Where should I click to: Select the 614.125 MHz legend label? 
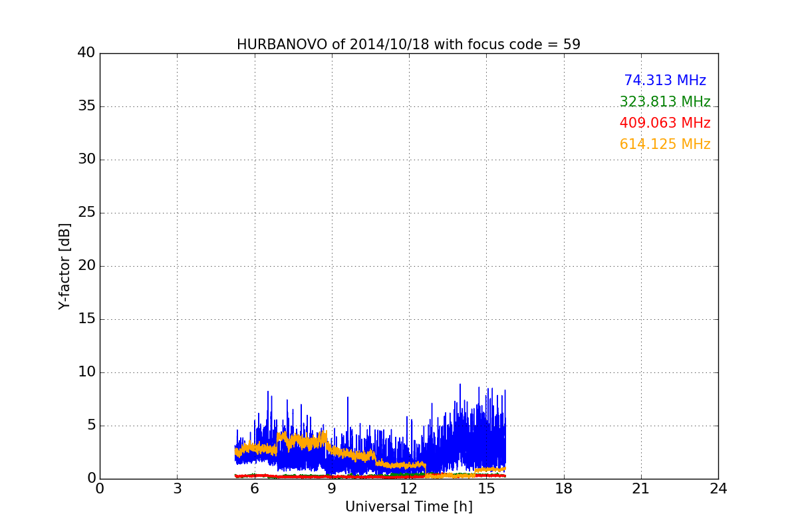tap(665, 144)
